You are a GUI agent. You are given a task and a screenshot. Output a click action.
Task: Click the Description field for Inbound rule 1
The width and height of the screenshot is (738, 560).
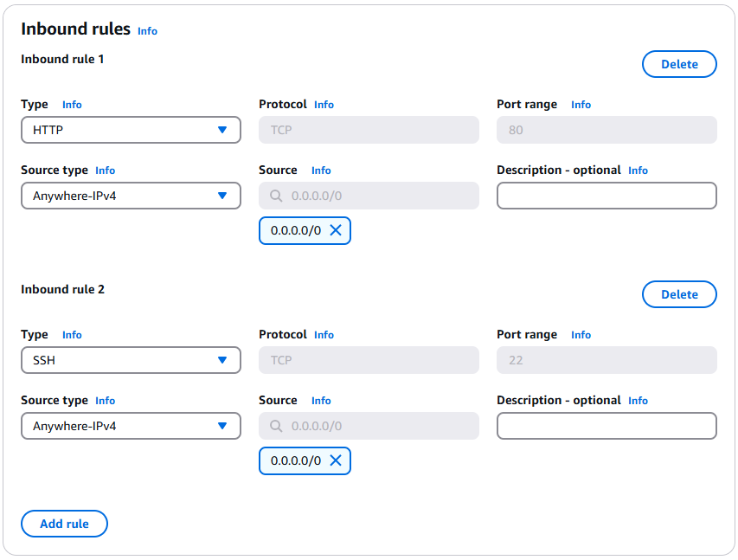pos(606,196)
